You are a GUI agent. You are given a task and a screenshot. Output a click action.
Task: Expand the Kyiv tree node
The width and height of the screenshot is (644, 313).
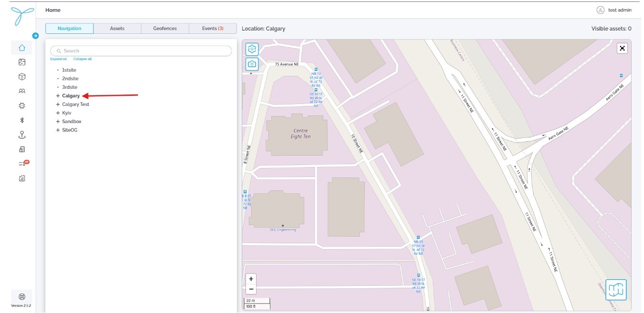tap(58, 113)
